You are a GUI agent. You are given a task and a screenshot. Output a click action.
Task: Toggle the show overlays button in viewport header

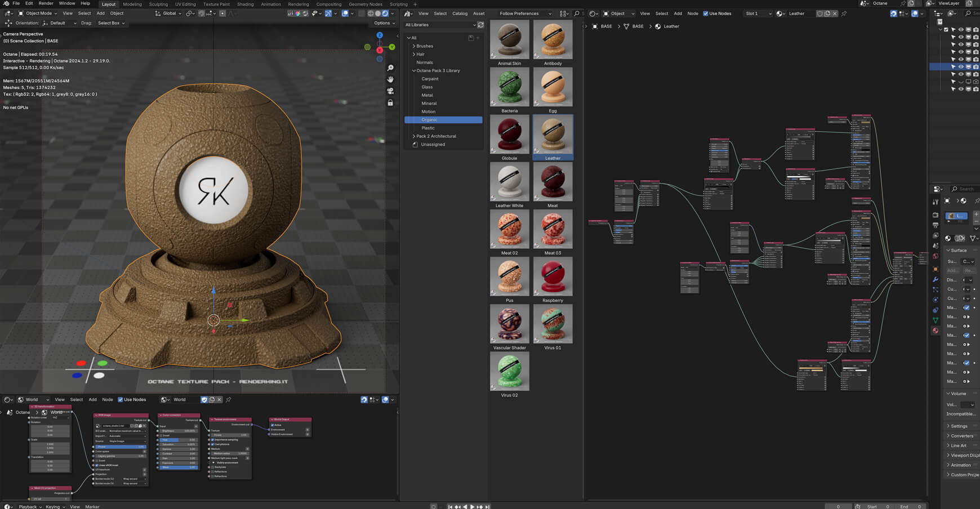pos(345,14)
